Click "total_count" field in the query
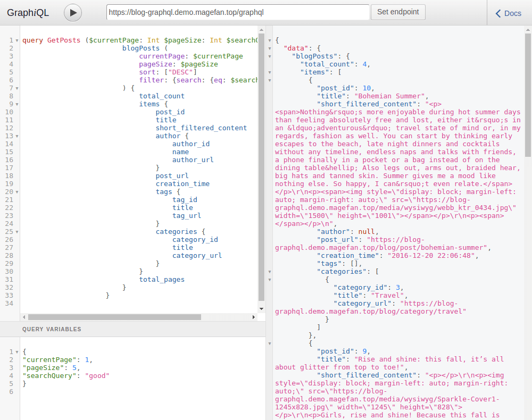The image size is (532, 420). click(x=162, y=96)
